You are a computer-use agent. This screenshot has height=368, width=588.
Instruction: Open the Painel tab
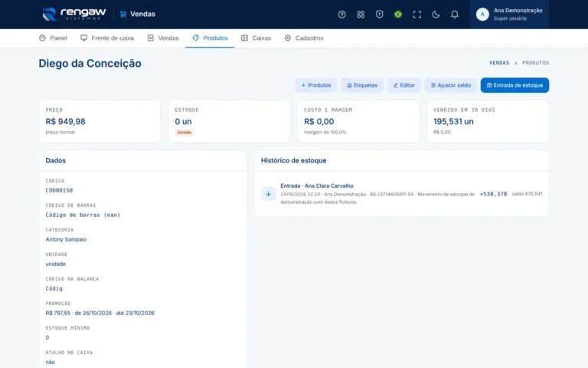click(x=53, y=38)
